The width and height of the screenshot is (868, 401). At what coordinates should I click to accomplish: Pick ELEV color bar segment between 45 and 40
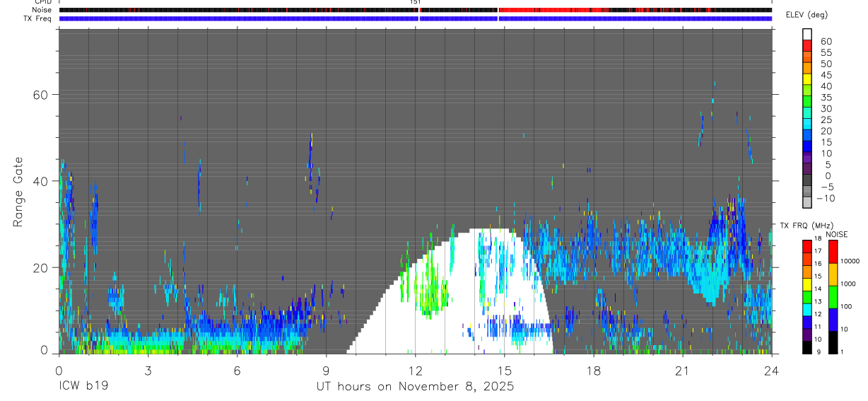click(x=807, y=79)
